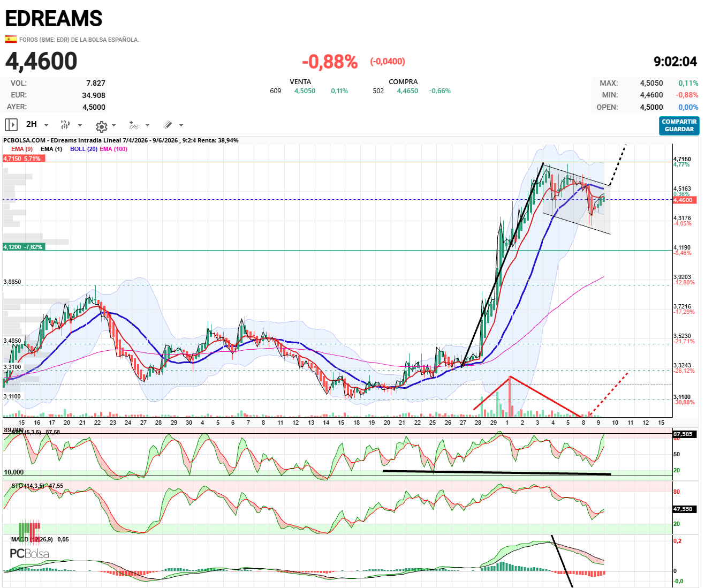The width and height of the screenshot is (705, 588).
Task: Expand the drawing tools dropdown arrow
Action: click(x=181, y=125)
